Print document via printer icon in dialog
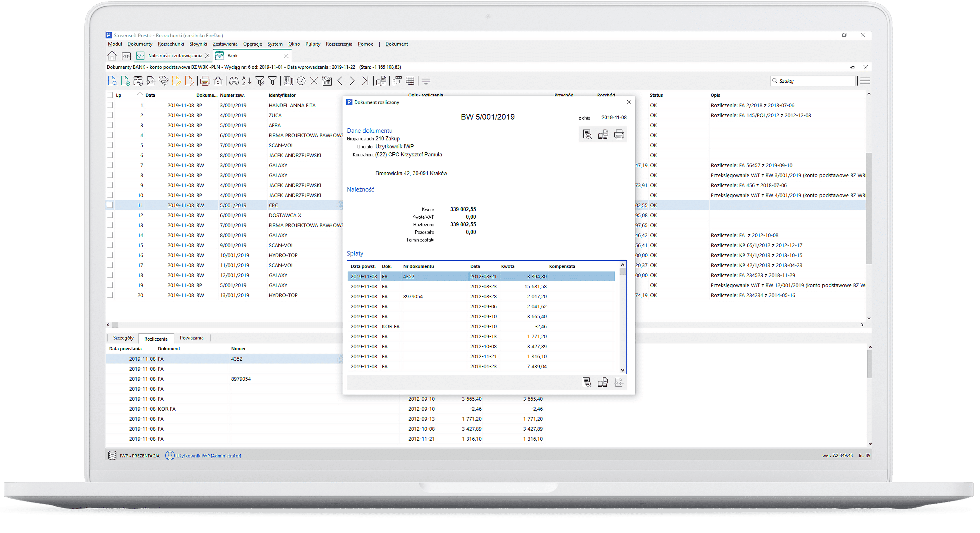 (x=619, y=134)
